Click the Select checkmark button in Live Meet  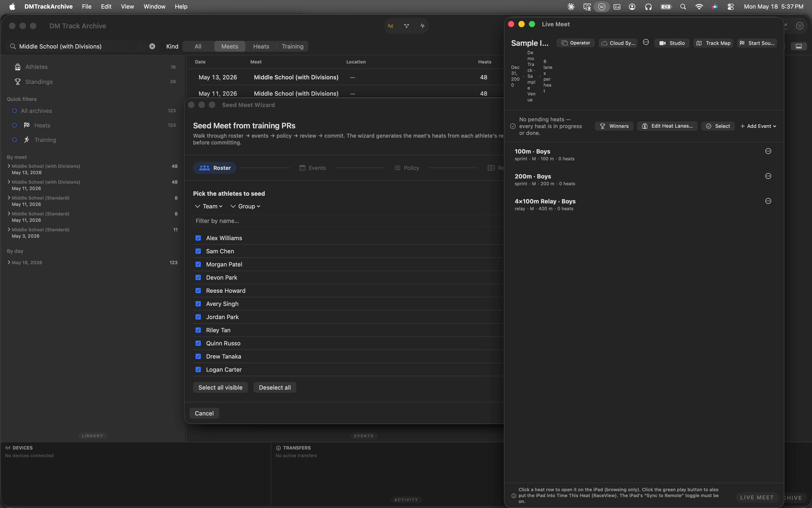718,126
